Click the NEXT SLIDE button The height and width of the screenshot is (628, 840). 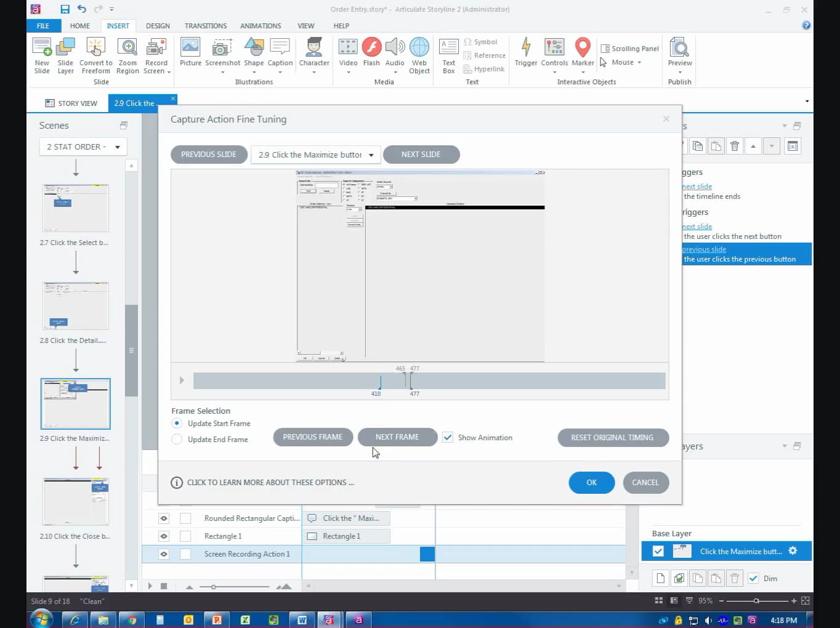421,155
